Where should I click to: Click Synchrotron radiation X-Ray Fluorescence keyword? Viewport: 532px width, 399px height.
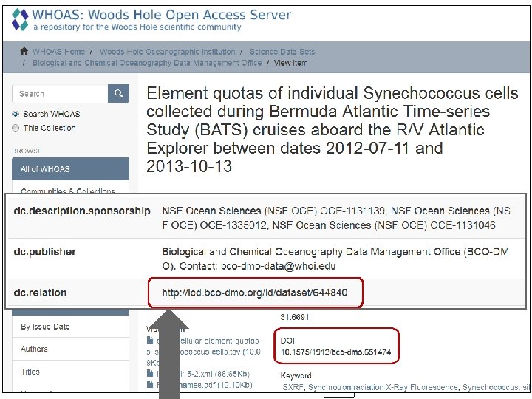[383, 387]
